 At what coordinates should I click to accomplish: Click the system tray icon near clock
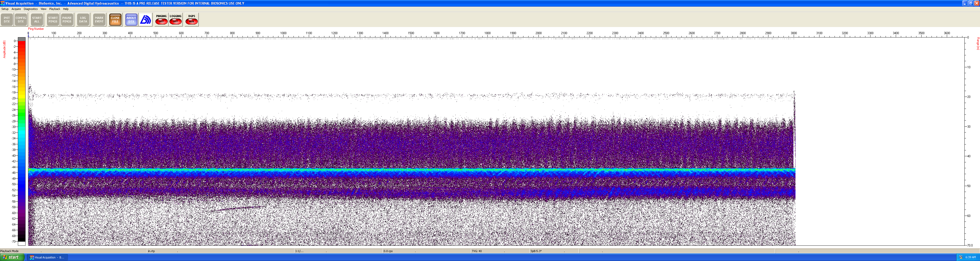click(961, 257)
